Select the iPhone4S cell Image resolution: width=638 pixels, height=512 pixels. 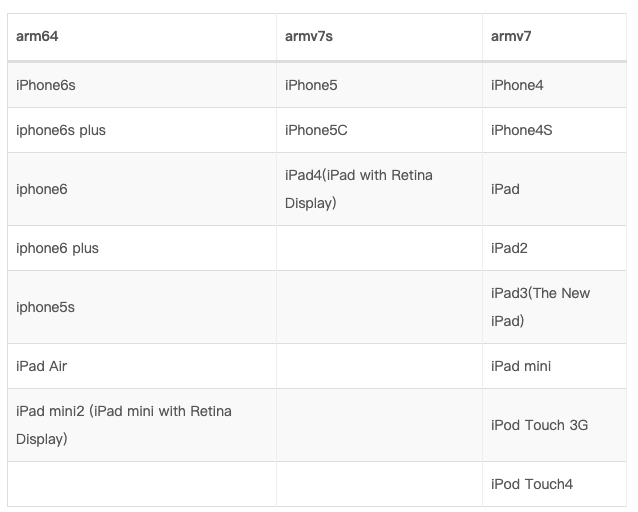coord(554,130)
